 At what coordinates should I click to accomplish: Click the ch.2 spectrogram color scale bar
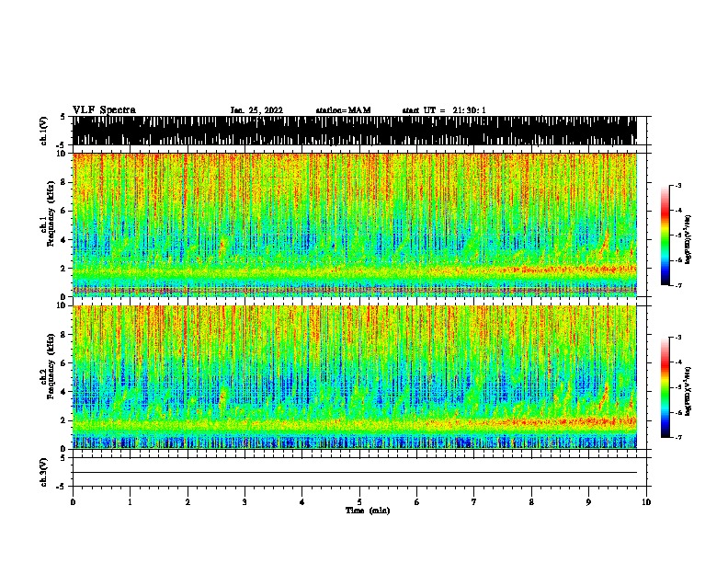point(665,387)
